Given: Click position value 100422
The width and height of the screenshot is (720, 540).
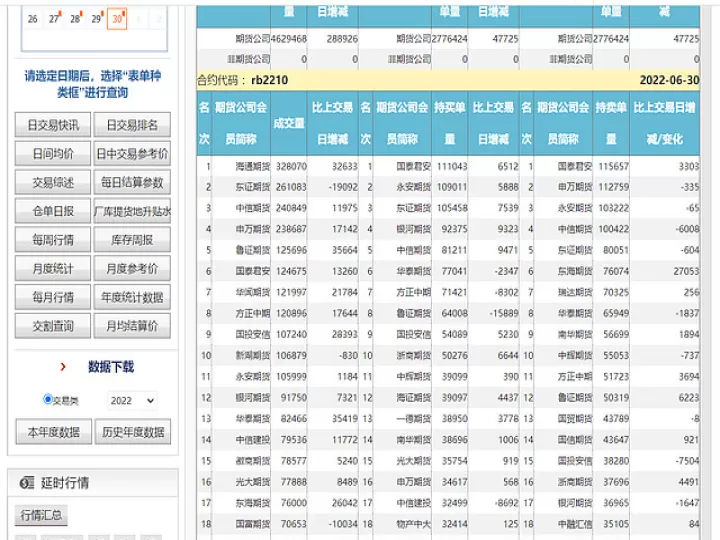Looking at the screenshot, I should point(613,229).
